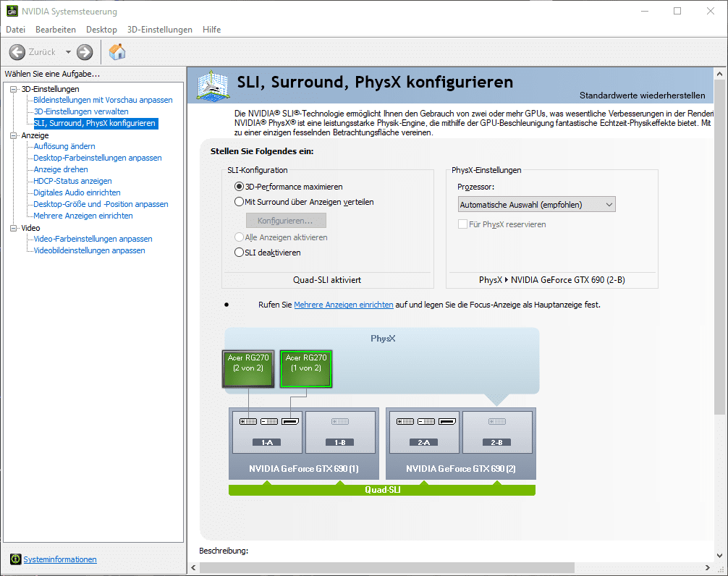This screenshot has width=728, height=576.
Task: Click the vertical scrollbar down arrow
Action: click(719, 555)
